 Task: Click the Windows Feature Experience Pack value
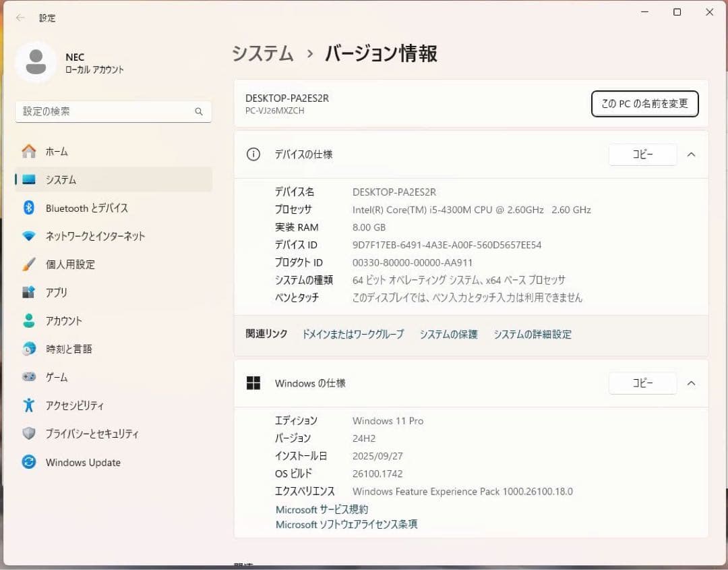click(462, 491)
